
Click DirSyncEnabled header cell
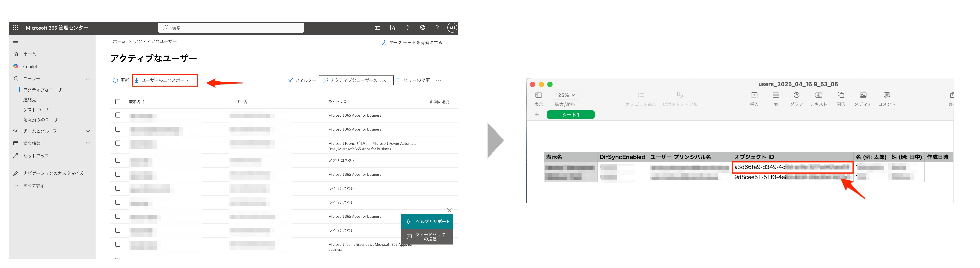click(622, 157)
